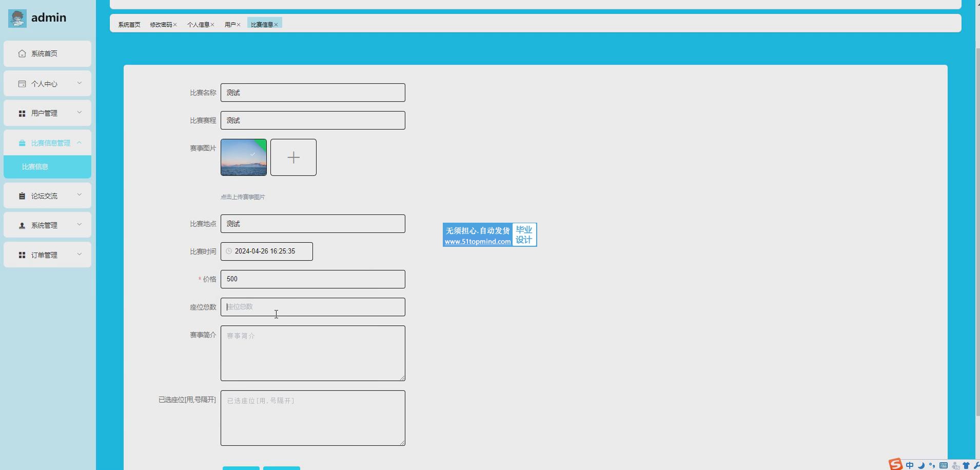
Task: Select the 比赛信息 submenu item
Action: pyautogui.click(x=47, y=167)
